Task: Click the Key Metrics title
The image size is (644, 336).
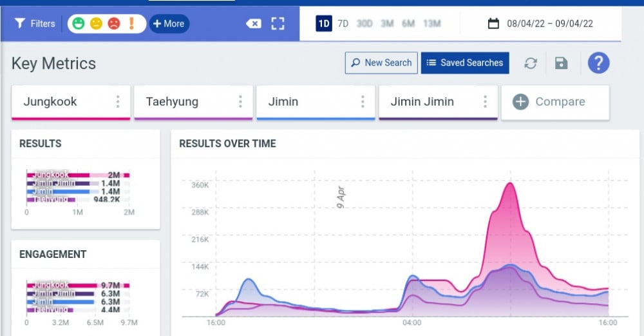Action: click(54, 63)
